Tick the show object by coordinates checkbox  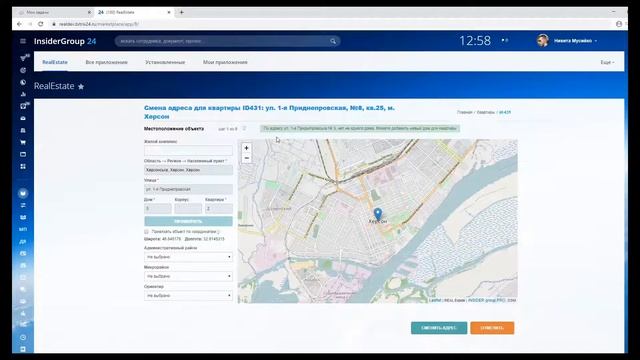(x=147, y=231)
